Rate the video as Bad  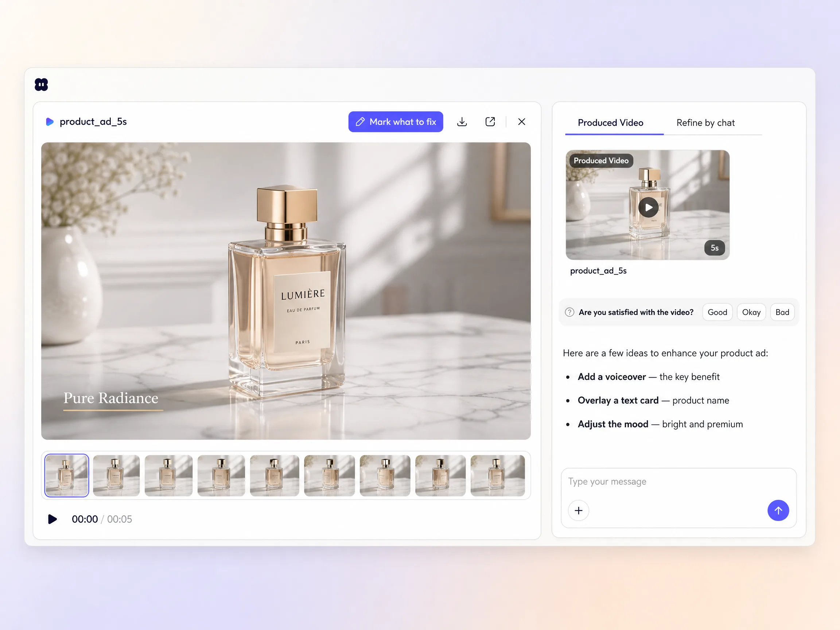782,312
